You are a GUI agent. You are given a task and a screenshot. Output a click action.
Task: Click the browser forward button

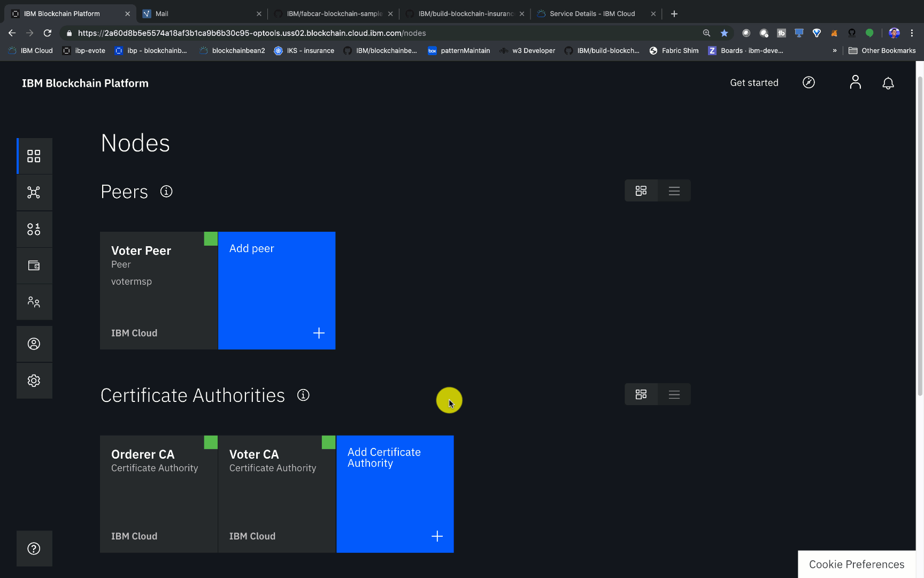[29, 33]
